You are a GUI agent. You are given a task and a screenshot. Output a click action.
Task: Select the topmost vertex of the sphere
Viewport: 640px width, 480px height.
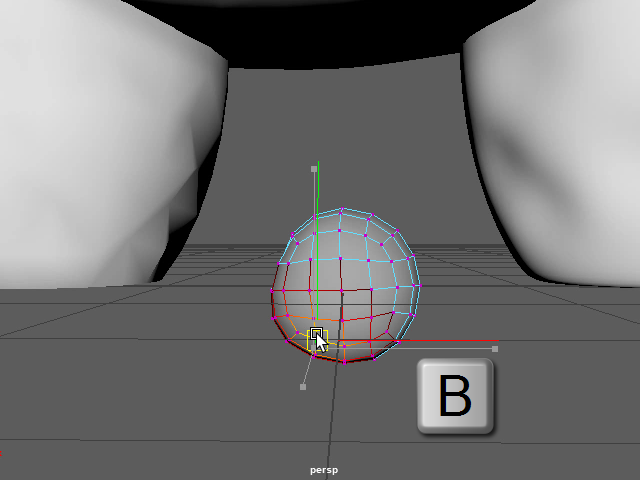pyautogui.click(x=342, y=210)
